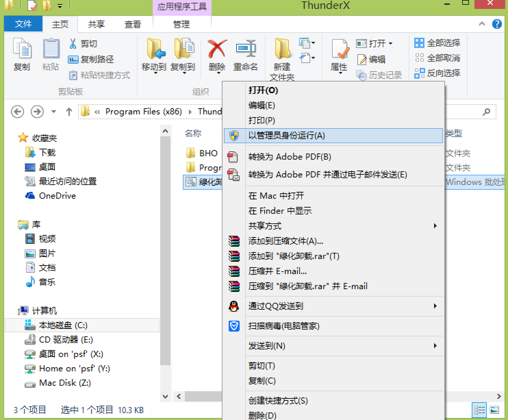Click the Up one level arrow
This screenshot has height=420, width=508.
(x=69, y=112)
